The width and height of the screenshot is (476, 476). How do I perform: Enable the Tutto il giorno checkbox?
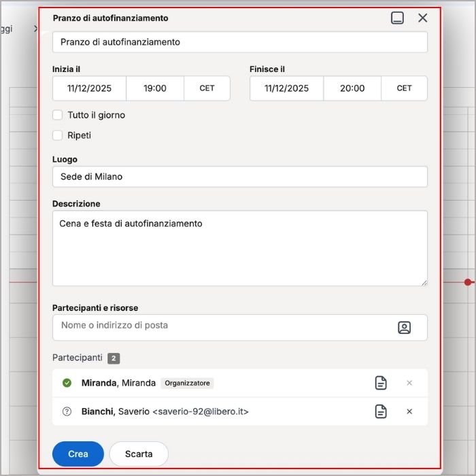(57, 115)
